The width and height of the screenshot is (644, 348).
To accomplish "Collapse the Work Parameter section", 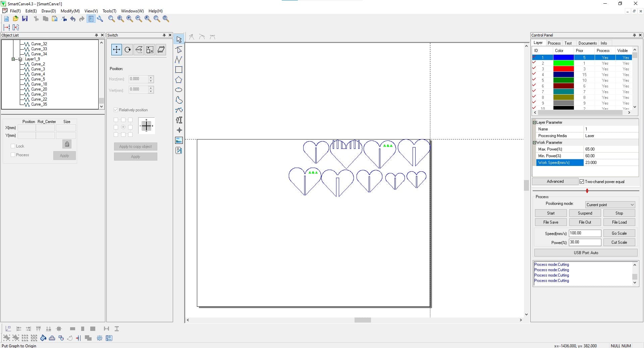I will tap(534, 142).
